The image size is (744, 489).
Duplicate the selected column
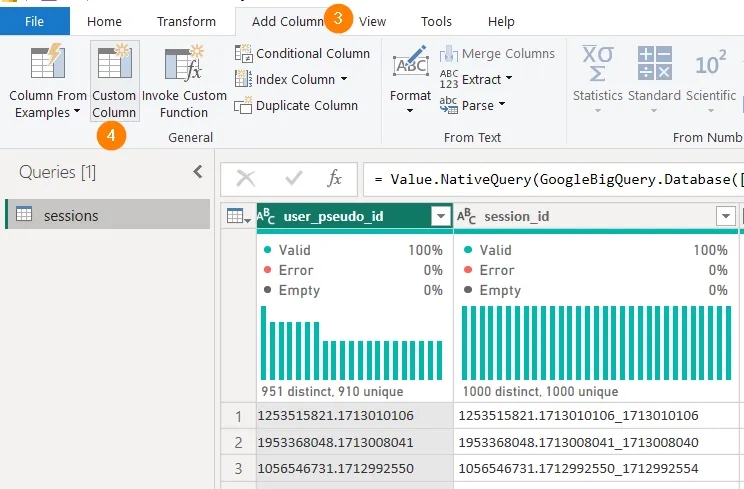(296, 105)
